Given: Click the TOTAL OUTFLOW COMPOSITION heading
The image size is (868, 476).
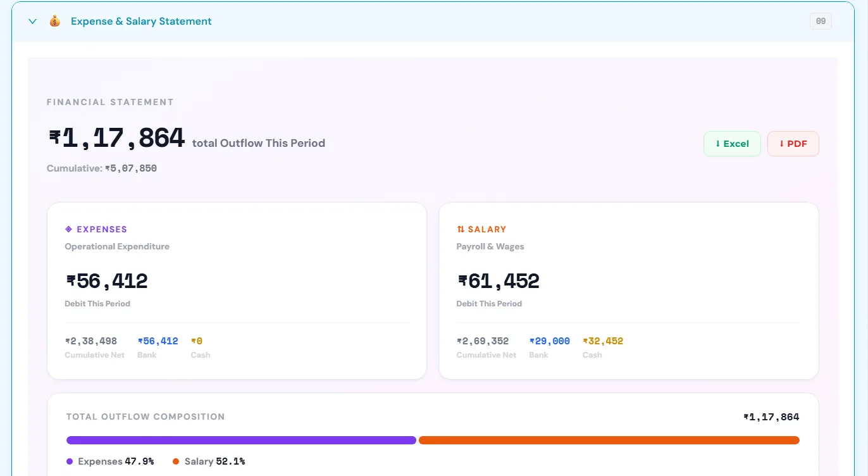Looking at the screenshot, I should [x=146, y=416].
